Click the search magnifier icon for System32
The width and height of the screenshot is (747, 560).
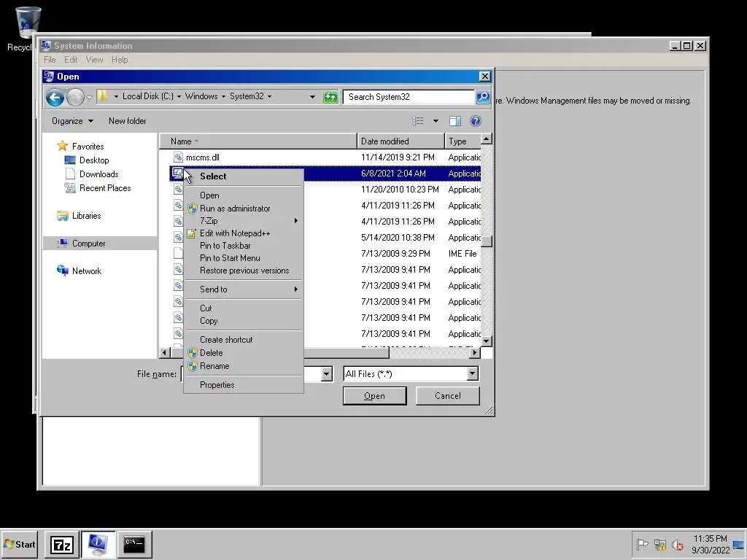(483, 97)
